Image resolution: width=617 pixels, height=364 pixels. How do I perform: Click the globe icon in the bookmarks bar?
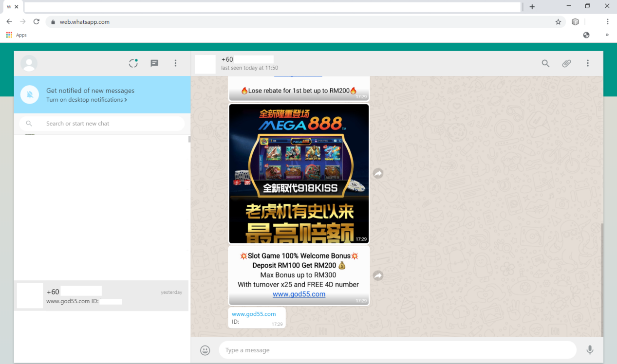586,35
